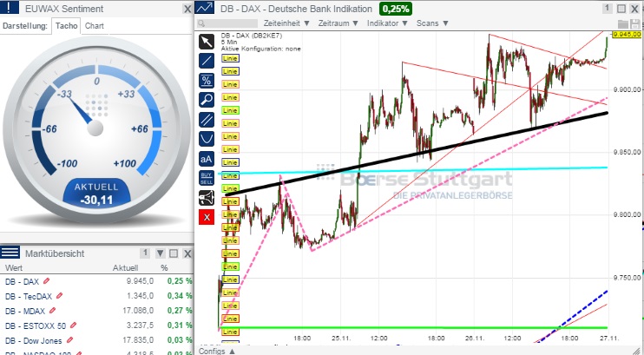Select the parallel channel lines tool
Viewport: 644px width, 355px height.
pos(207,120)
